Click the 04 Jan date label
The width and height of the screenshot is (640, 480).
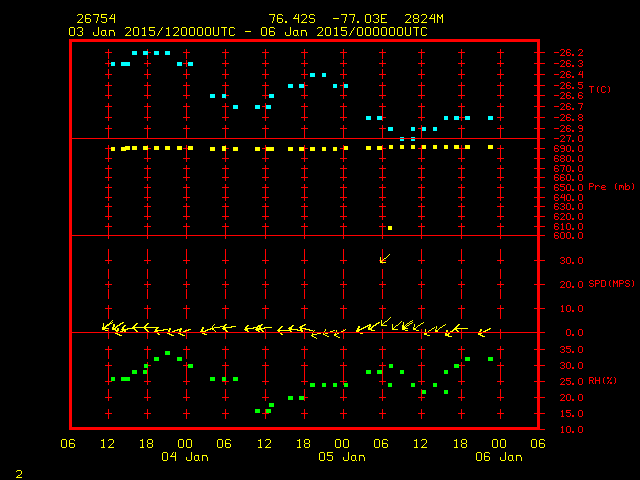[x=185, y=457]
